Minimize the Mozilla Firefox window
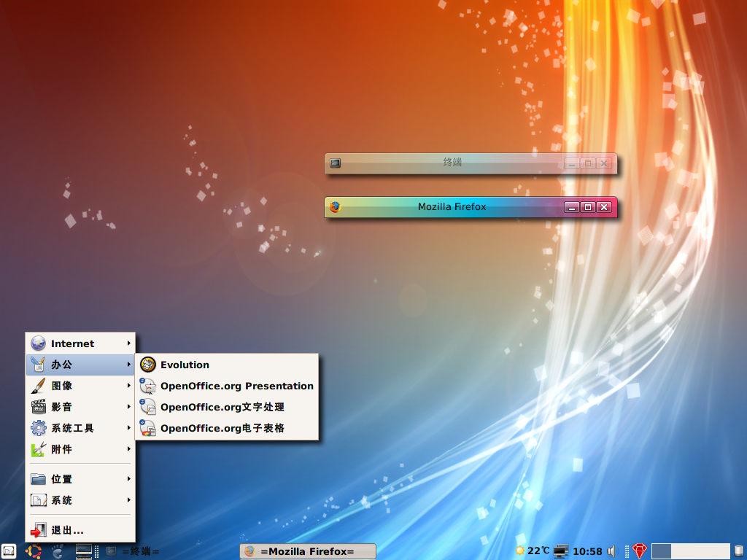Image resolution: width=747 pixels, height=560 pixels. coord(572,207)
